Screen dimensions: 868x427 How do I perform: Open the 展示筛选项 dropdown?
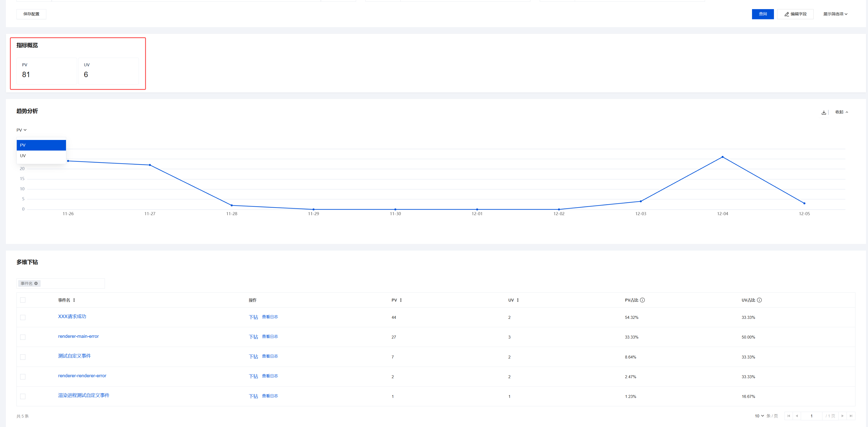[x=835, y=14]
